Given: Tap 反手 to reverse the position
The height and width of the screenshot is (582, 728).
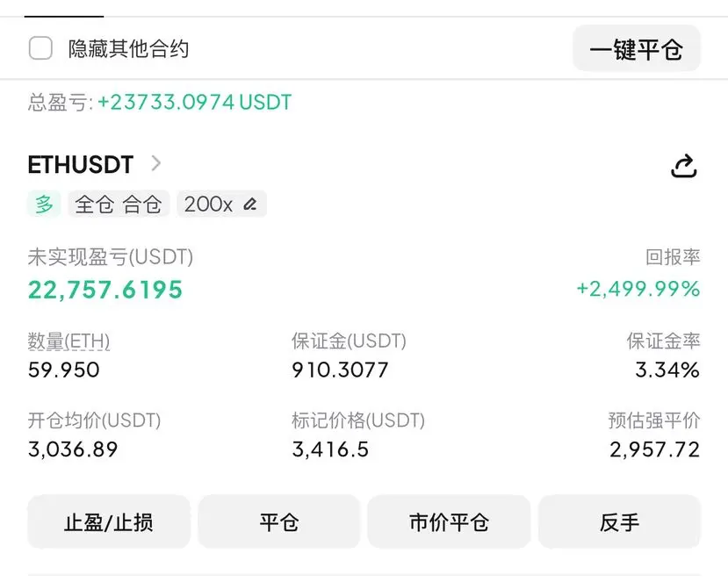Looking at the screenshot, I should point(619,521).
